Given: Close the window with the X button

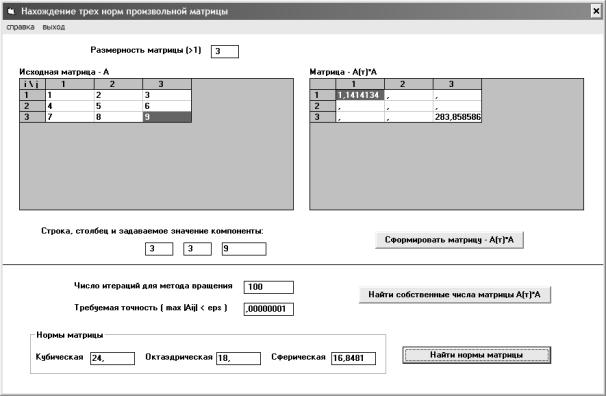Looking at the screenshot, I should (596, 12).
